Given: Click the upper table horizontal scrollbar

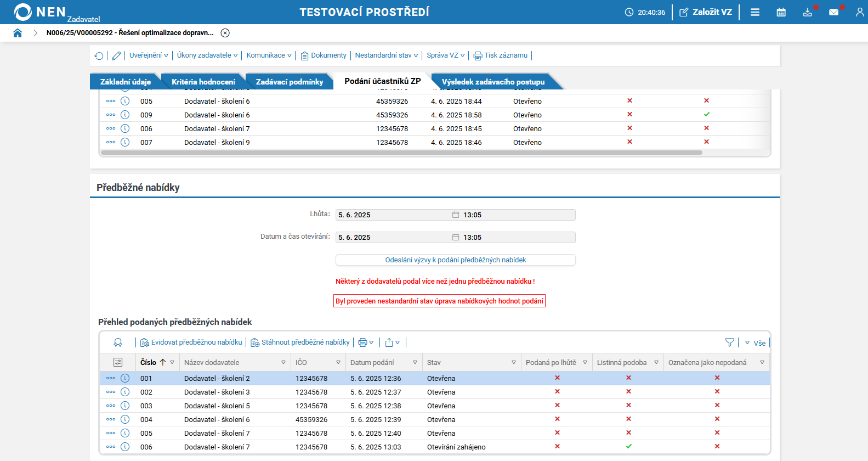Looking at the screenshot, I should click(401, 153).
